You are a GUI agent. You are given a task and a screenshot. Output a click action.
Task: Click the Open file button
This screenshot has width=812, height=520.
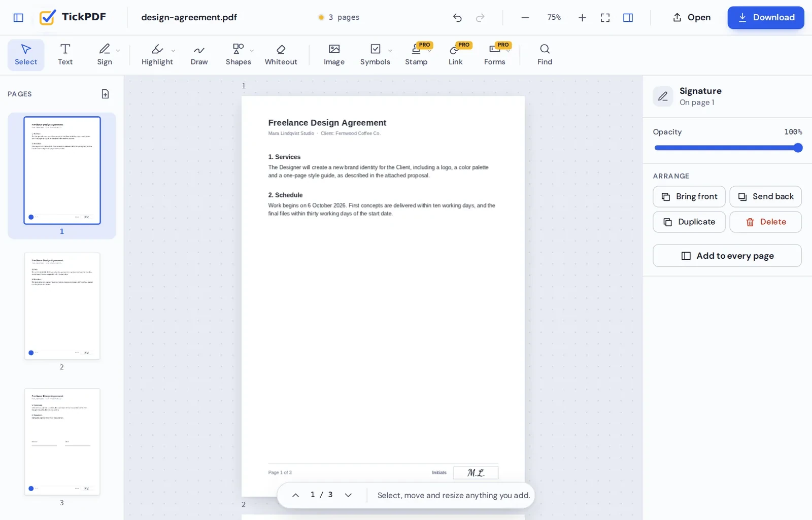pyautogui.click(x=692, y=18)
